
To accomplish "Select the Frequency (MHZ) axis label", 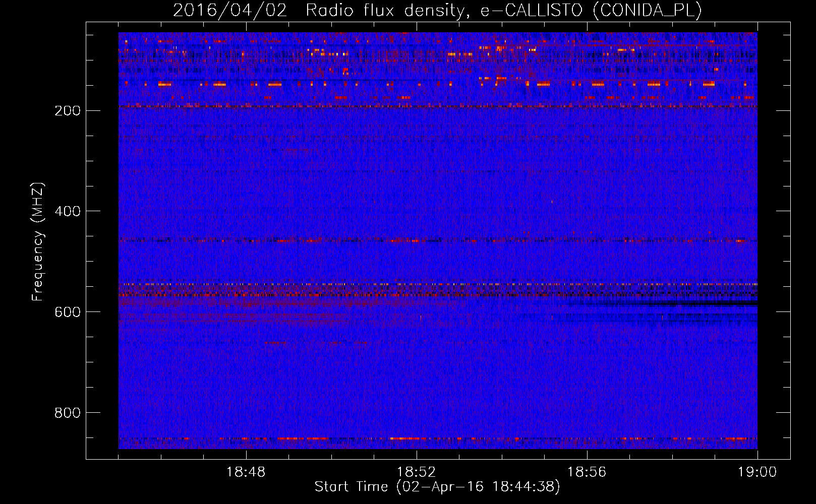I will point(37,241).
